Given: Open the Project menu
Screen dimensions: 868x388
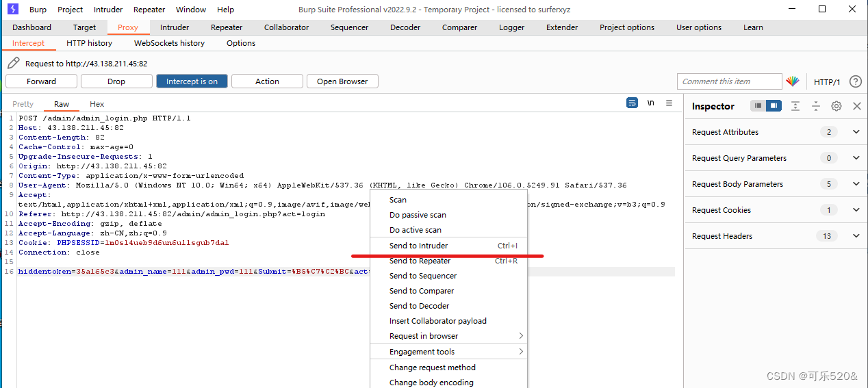Looking at the screenshot, I should coord(71,10).
